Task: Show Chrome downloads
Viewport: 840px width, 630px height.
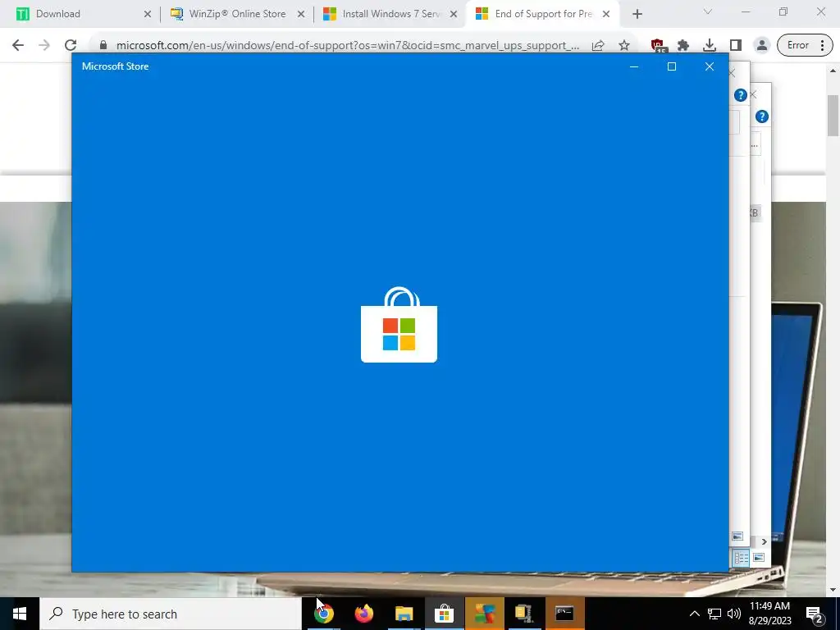Action: coord(710,45)
